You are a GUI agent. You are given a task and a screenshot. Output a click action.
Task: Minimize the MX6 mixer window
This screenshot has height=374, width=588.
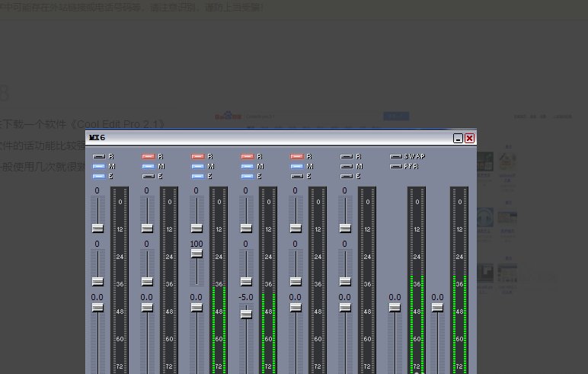coord(458,139)
